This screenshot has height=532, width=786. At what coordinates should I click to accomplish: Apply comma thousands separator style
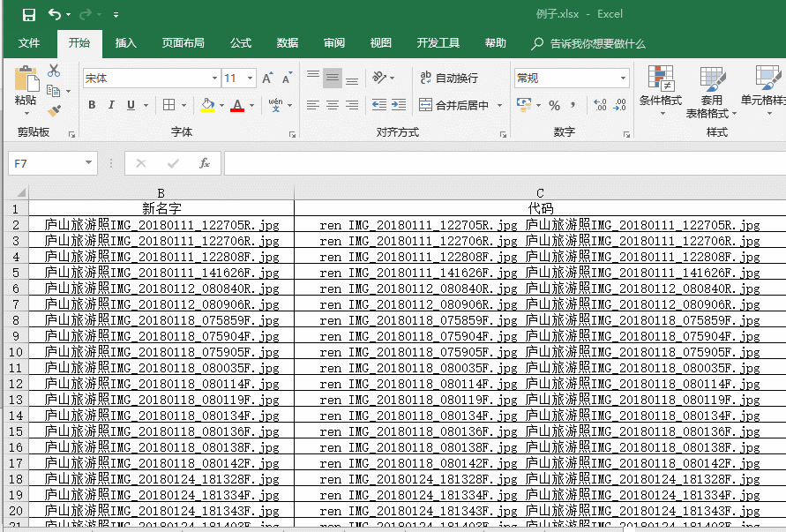point(573,105)
